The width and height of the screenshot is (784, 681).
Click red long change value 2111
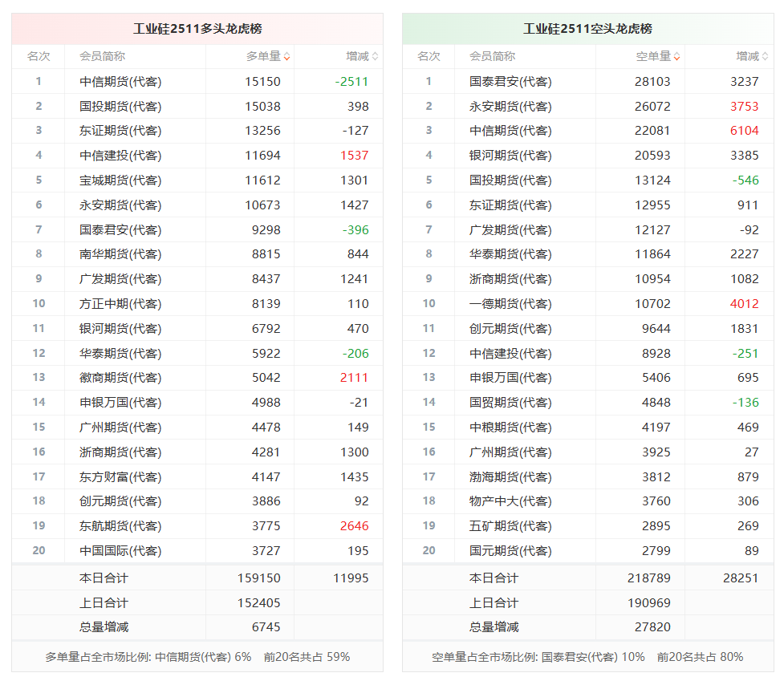click(354, 378)
